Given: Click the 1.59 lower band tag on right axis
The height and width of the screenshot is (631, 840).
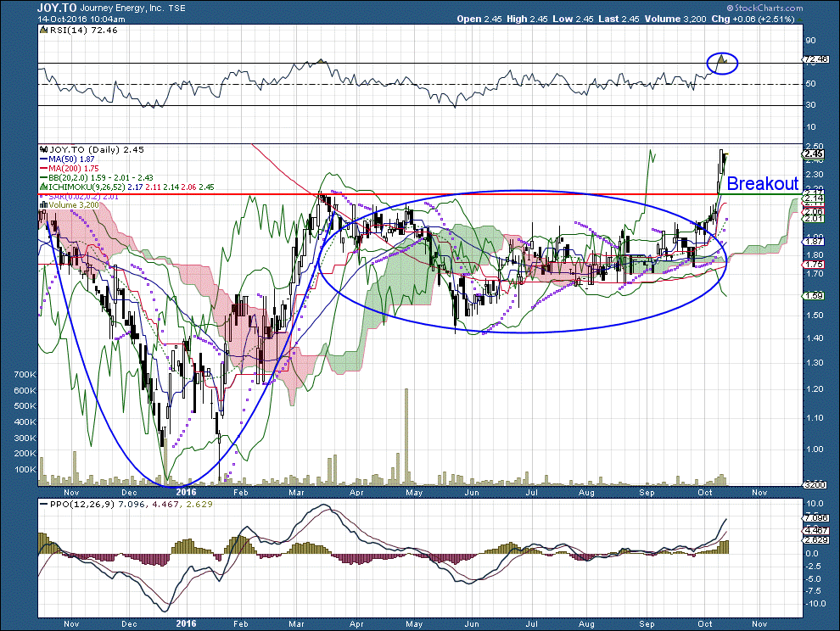Looking at the screenshot, I should pyautogui.click(x=815, y=296).
